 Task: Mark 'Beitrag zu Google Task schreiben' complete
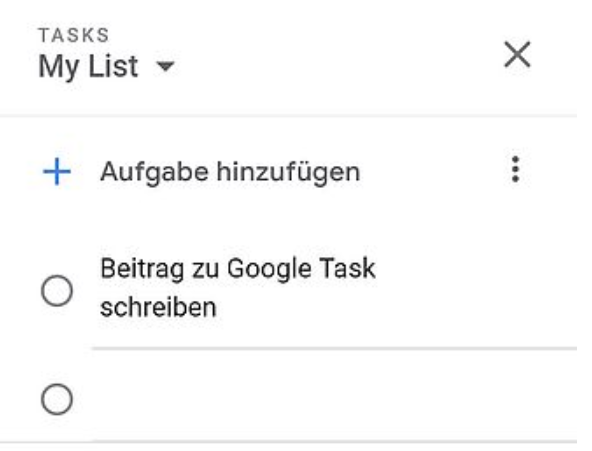(57, 290)
